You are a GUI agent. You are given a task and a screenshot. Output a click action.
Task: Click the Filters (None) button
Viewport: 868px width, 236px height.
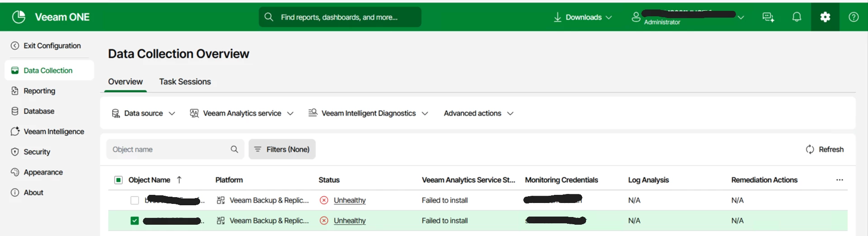coord(282,149)
